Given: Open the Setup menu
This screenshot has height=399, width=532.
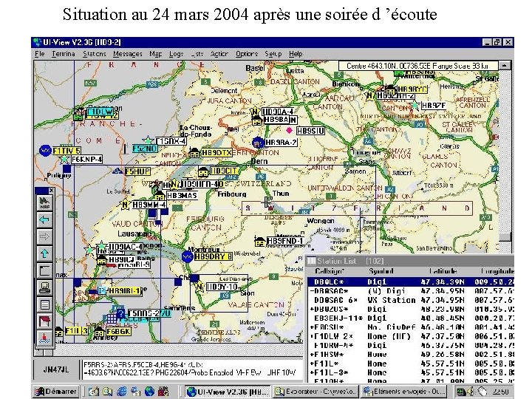Looking at the screenshot, I should coord(273,54).
